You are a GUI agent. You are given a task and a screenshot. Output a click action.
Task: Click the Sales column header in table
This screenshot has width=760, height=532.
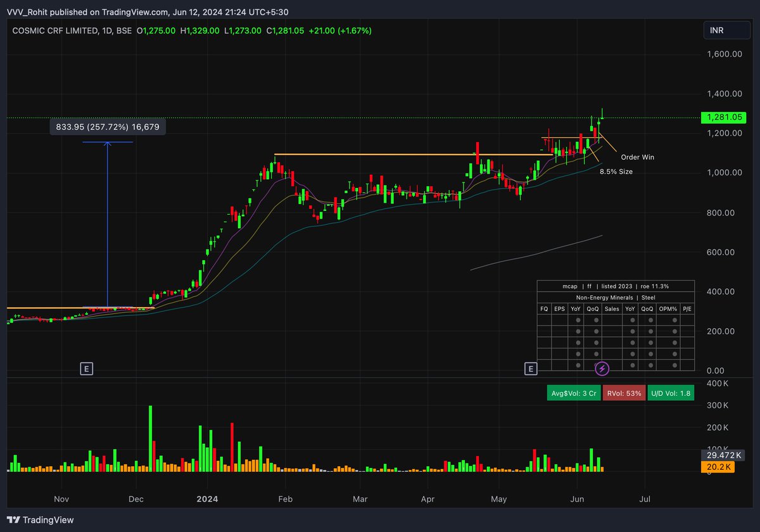pyautogui.click(x=612, y=308)
